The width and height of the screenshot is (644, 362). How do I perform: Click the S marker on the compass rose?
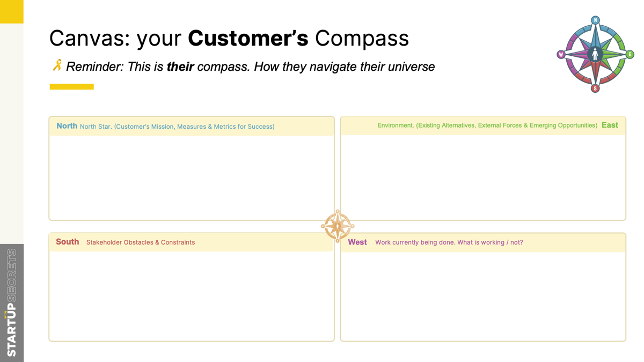point(595,88)
